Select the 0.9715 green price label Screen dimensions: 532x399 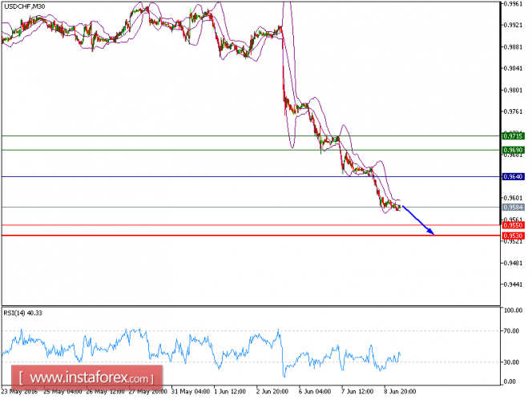point(513,136)
